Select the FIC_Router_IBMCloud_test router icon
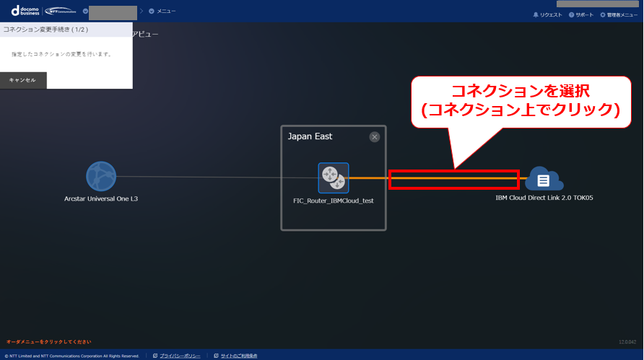The height and width of the screenshot is (360, 644). 334,177
